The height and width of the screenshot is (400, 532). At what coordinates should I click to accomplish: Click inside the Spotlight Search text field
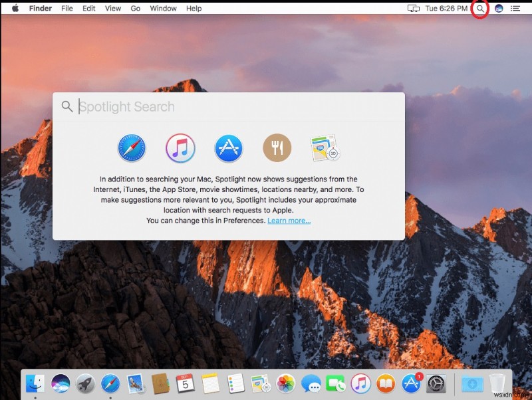click(x=199, y=106)
